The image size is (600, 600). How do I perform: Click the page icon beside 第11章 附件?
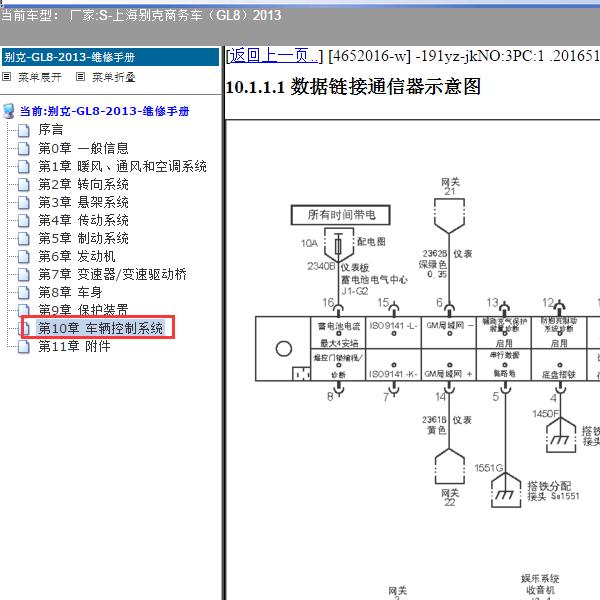[x=23, y=347]
